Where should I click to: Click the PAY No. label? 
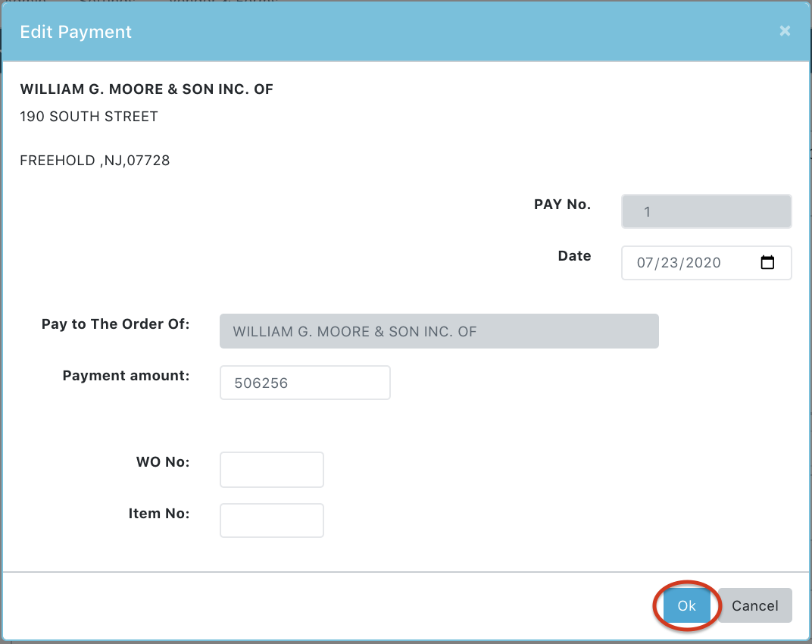[562, 204]
